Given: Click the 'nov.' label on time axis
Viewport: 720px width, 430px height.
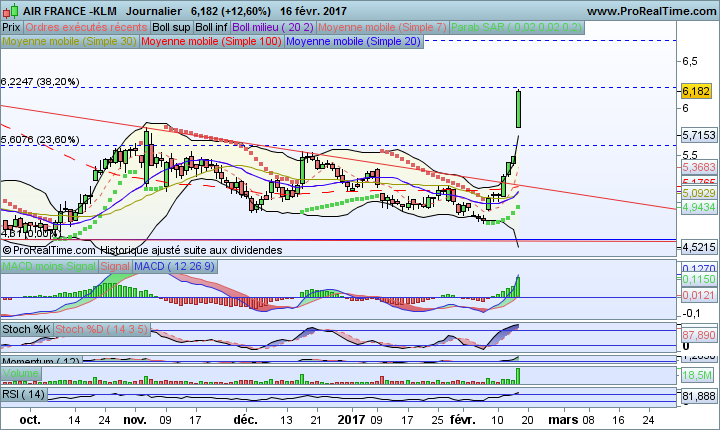Looking at the screenshot, I should click(x=135, y=419).
